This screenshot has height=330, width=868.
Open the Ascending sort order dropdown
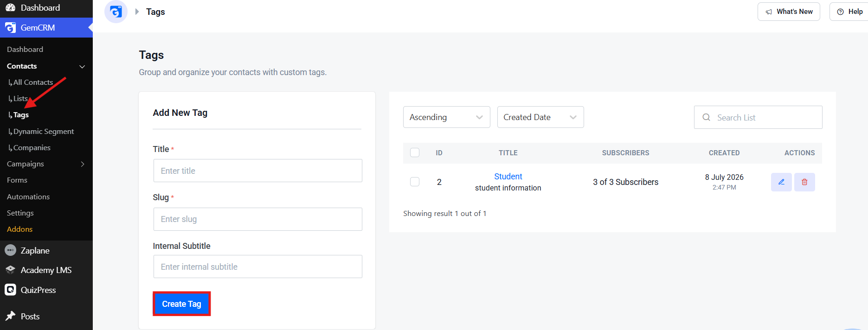tap(446, 117)
